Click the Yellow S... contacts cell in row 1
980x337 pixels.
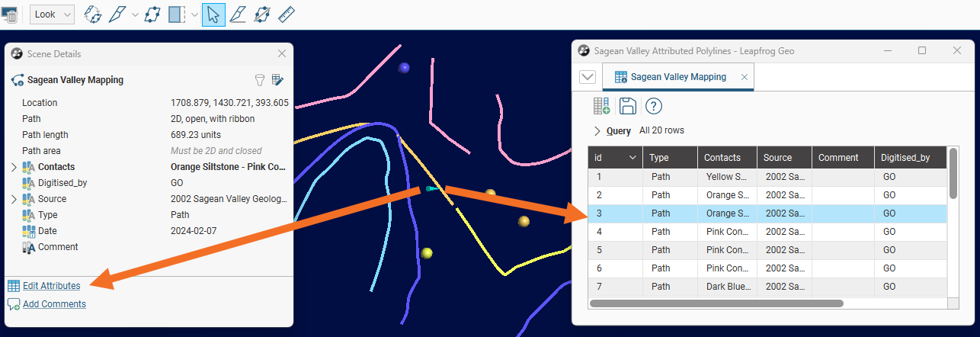(728, 177)
